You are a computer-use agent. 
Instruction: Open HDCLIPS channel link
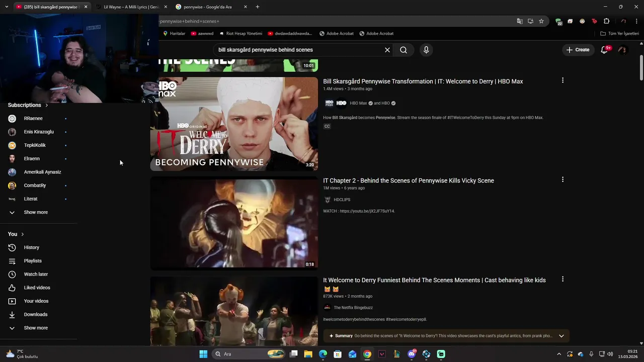(342, 200)
